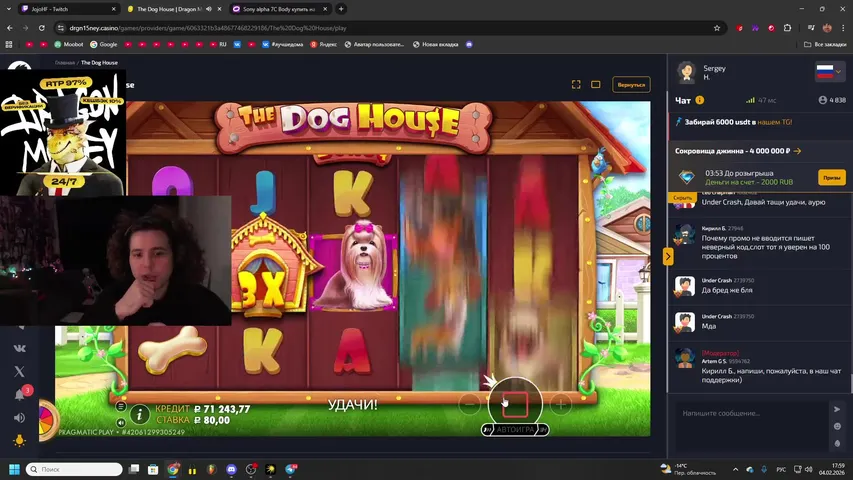Open the emoji picker in chat

(837, 427)
